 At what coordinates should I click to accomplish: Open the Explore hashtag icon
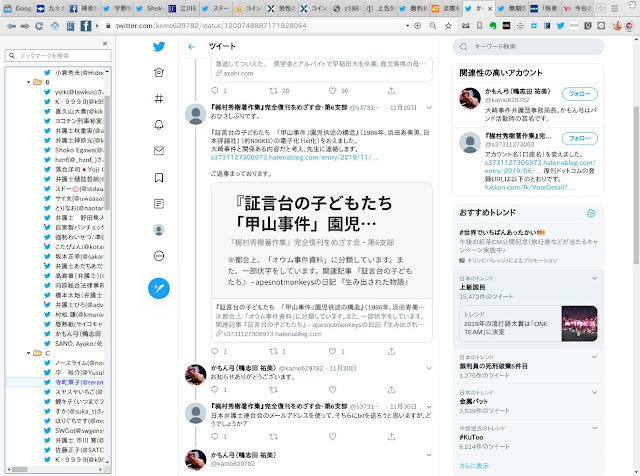(159, 99)
